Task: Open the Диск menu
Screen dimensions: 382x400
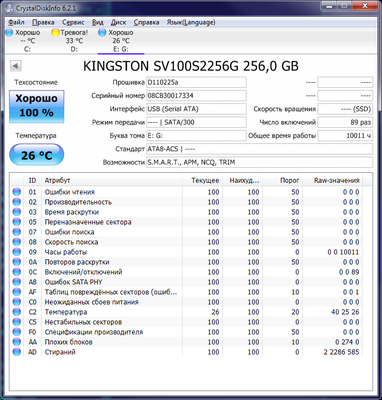Action: (x=118, y=22)
